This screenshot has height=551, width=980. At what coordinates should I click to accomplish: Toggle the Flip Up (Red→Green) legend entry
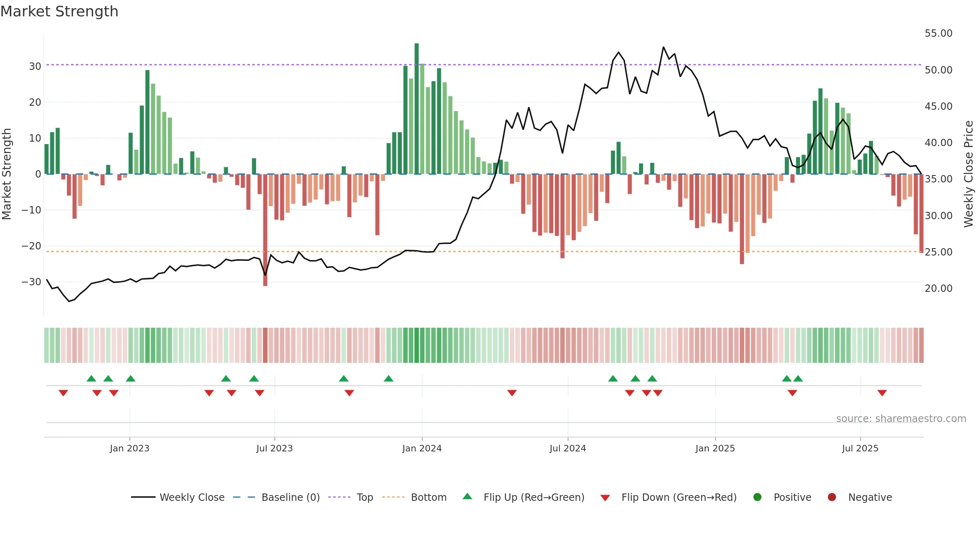[x=523, y=497]
